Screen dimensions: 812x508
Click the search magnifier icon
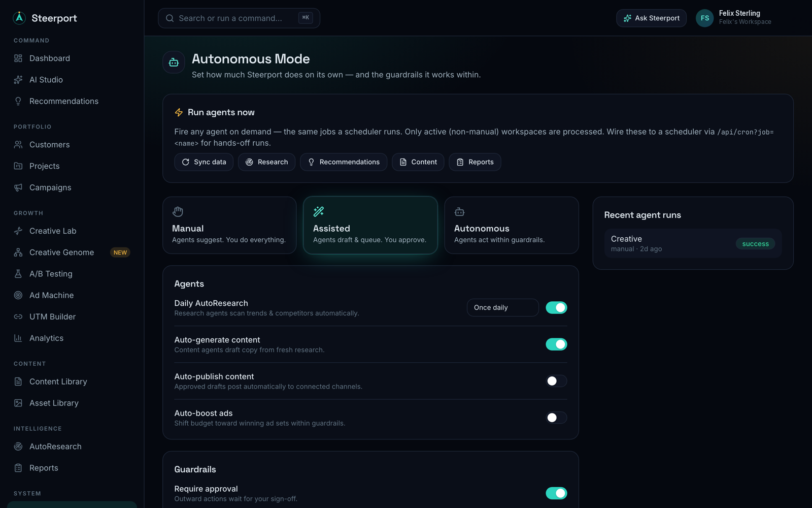click(170, 18)
